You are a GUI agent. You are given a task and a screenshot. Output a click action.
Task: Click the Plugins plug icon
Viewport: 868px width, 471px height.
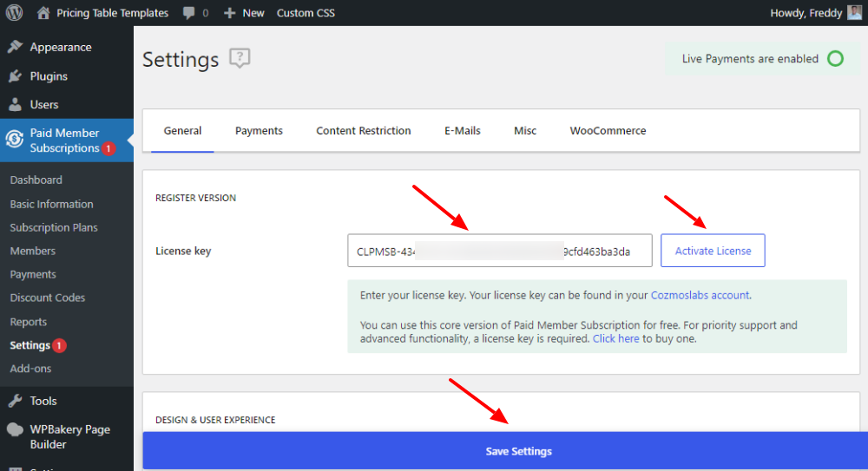(15, 75)
